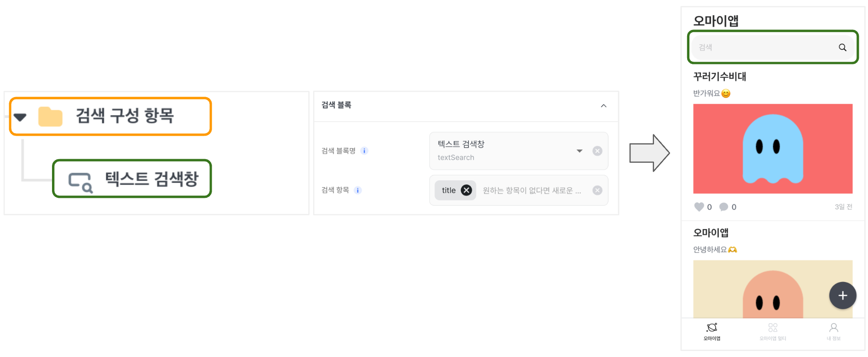Viewport: 868px width, 357px height.
Task: Open the 내 정보 tab
Action: [x=833, y=331]
